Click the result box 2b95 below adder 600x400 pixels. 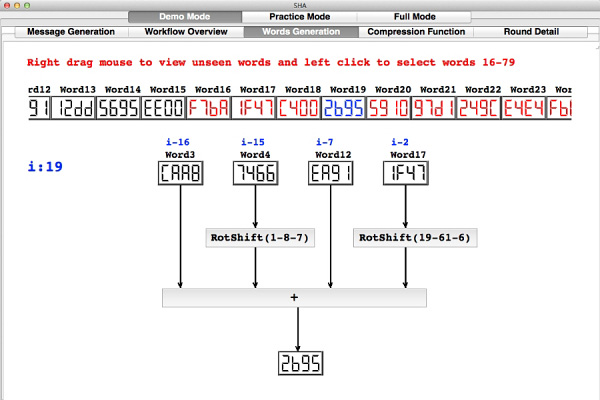(x=299, y=363)
